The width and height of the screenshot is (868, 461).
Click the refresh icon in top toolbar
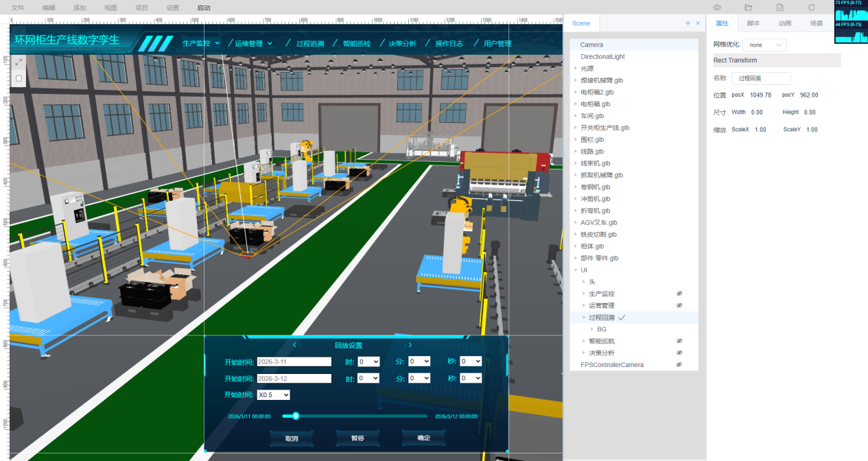(811, 8)
